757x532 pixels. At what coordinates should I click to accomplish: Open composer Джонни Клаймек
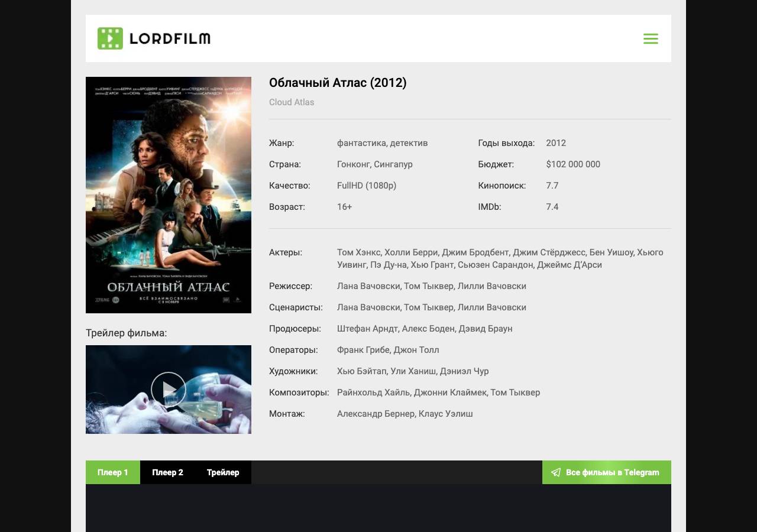pos(450,392)
